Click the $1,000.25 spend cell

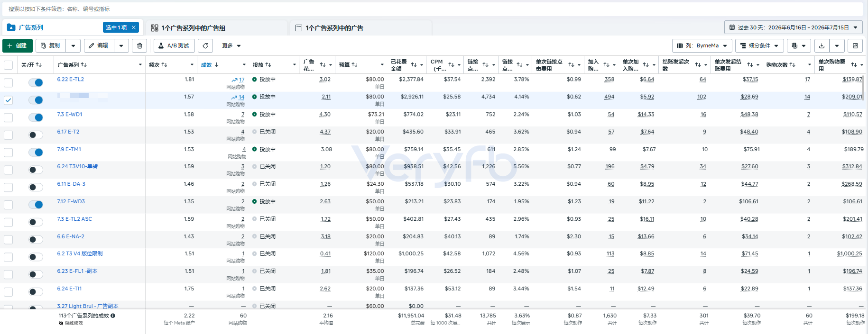(x=411, y=253)
